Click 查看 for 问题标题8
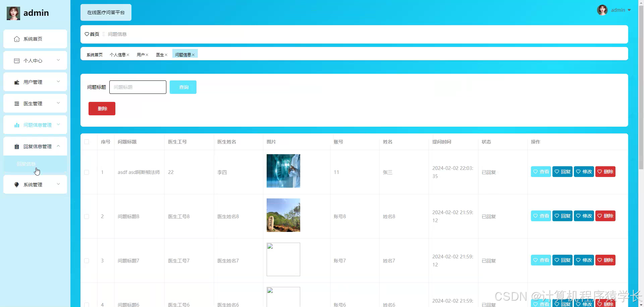 point(541,216)
